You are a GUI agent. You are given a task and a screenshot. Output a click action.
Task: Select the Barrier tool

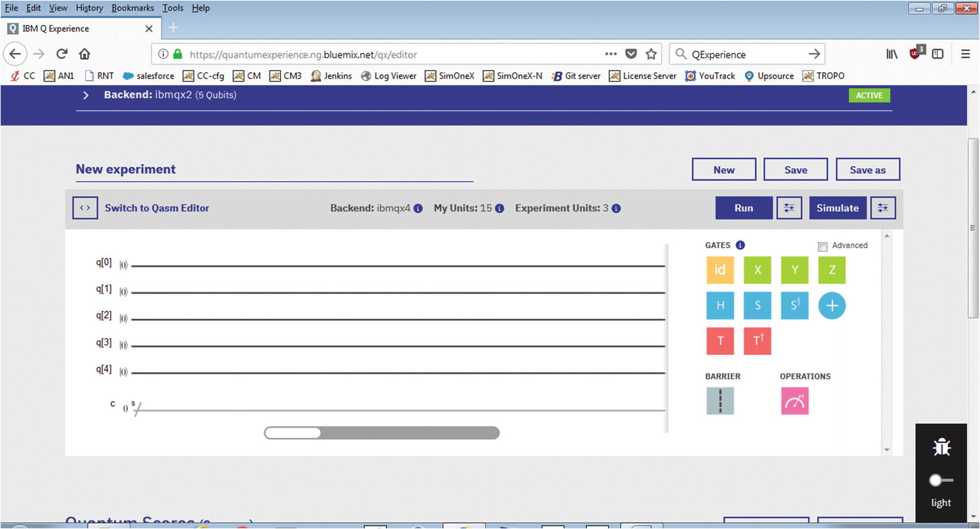pyautogui.click(x=720, y=401)
